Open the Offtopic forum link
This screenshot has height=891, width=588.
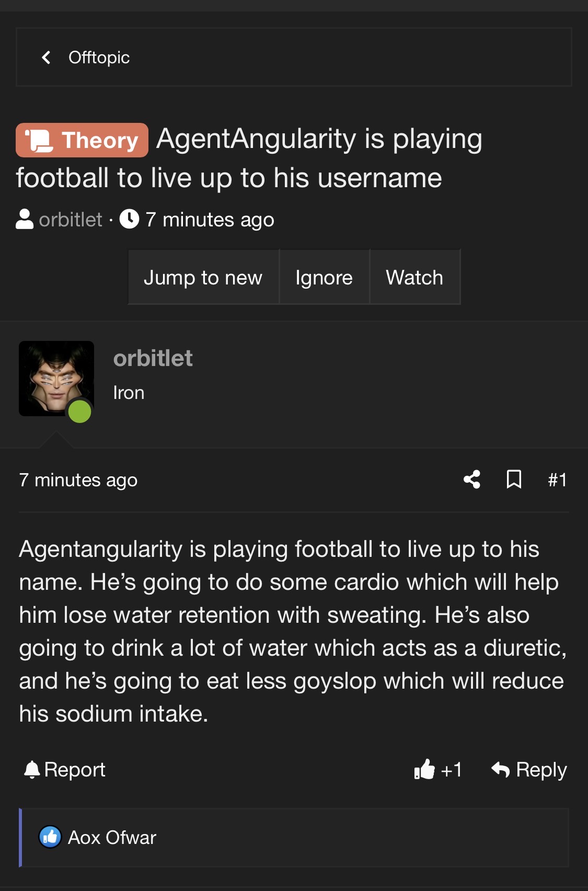[99, 58]
